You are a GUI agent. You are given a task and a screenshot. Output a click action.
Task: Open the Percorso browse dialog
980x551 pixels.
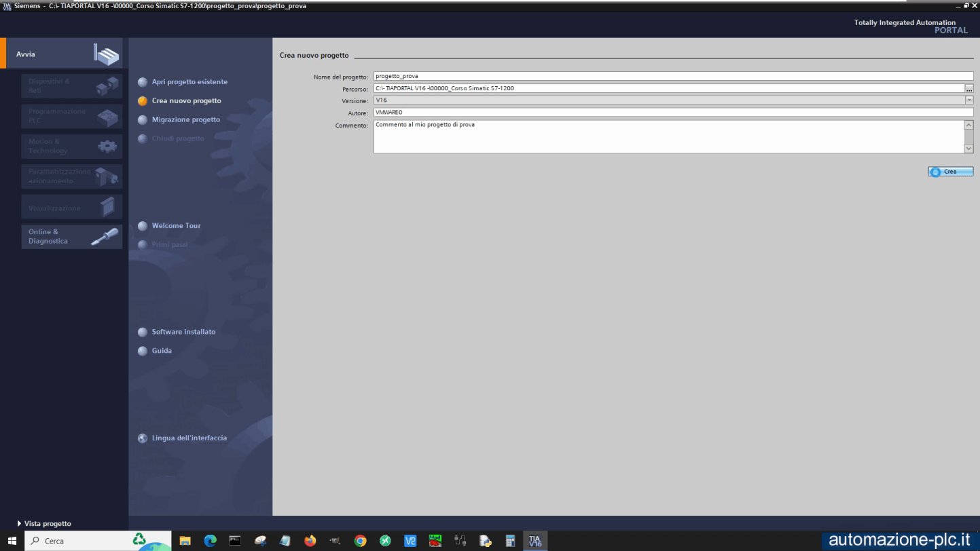tap(969, 88)
